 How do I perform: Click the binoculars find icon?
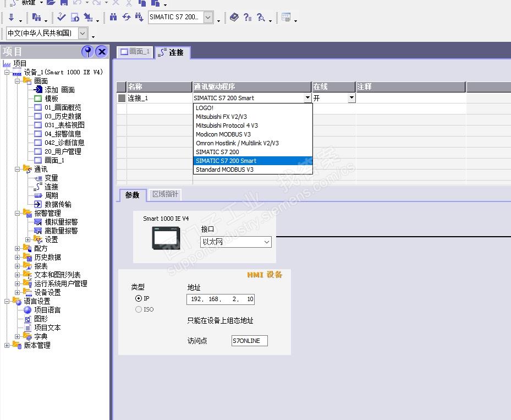tap(113, 17)
